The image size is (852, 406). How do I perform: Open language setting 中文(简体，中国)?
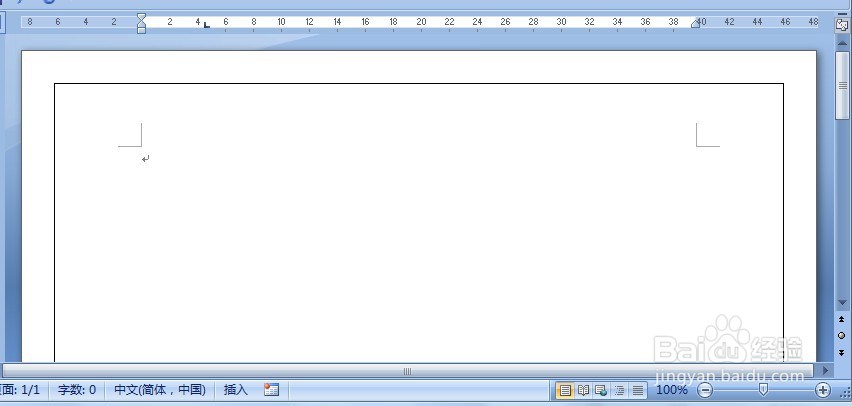point(160,390)
